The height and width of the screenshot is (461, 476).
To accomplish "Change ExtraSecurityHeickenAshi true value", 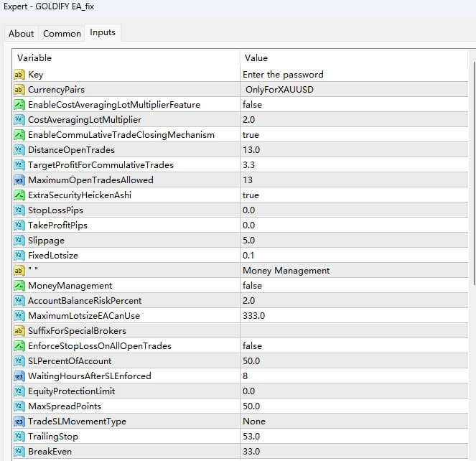I will pos(251,195).
